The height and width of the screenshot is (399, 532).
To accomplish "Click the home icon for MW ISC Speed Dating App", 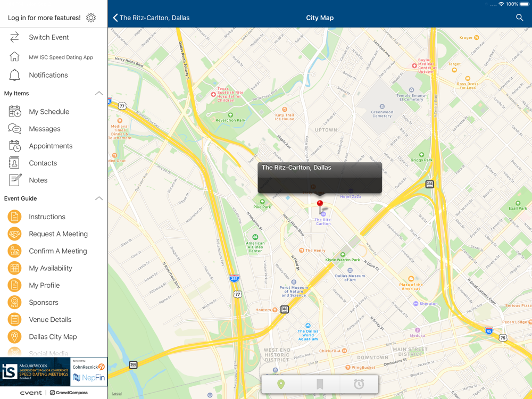I will click(14, 57).
